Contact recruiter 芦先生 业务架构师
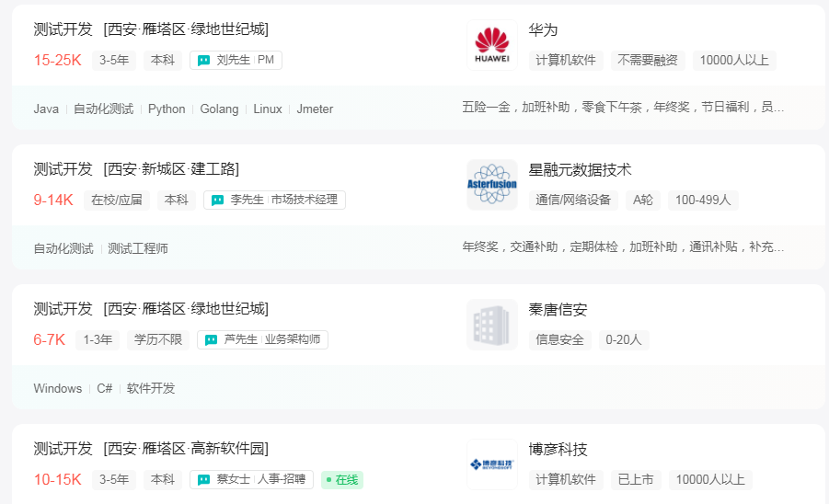Image resolution: width=829 pixels, height=504 pixels. click(262, 339)
